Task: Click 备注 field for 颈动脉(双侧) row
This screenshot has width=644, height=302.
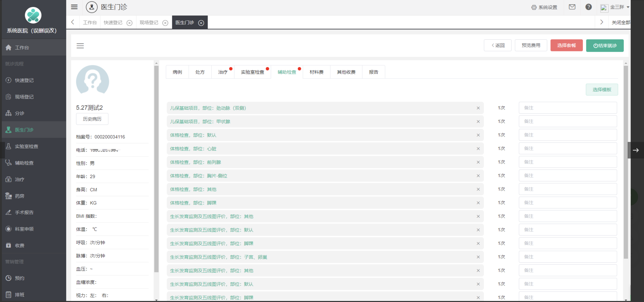Action: pyautogui.click(x=567, y=108)
